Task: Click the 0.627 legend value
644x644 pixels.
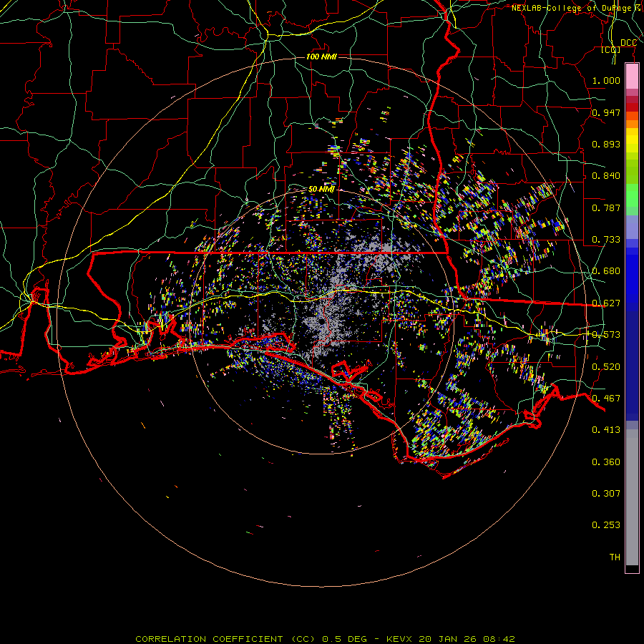Action: click(606, 303)
